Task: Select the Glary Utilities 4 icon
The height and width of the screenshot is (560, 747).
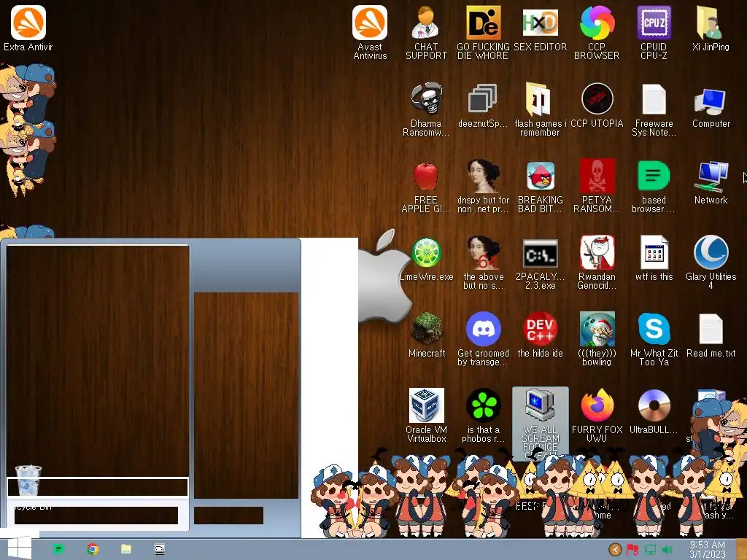Action: (x=711, y=262)
